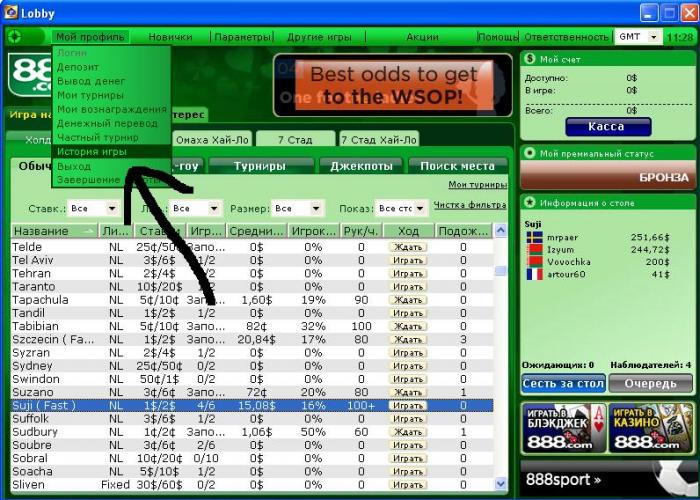Open the Мой профиль menu
This screenshot has width=700, height=500.
click(91, 37)
